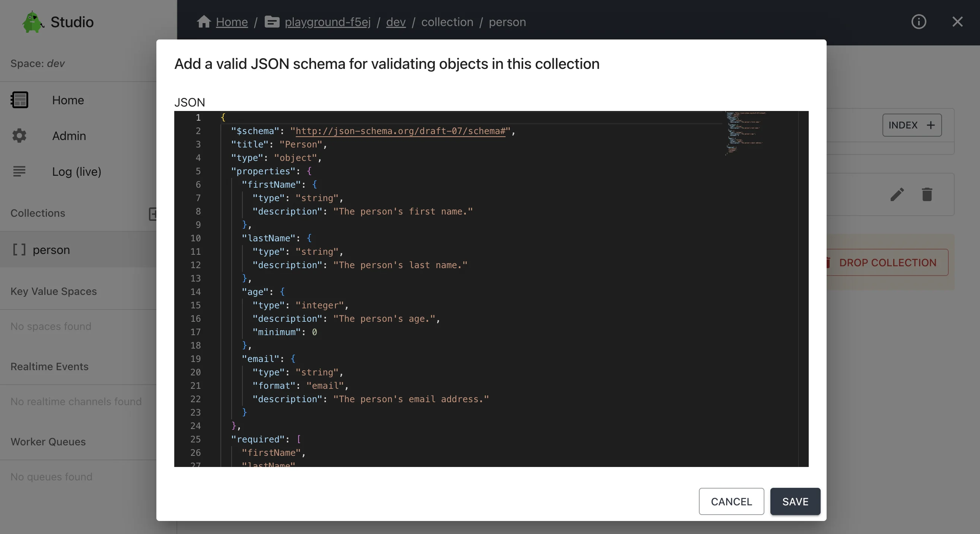The height and width of the screenshot is (534, 980).
Task: Open the Log (live) menu item
Action: (x=76, y=171)
